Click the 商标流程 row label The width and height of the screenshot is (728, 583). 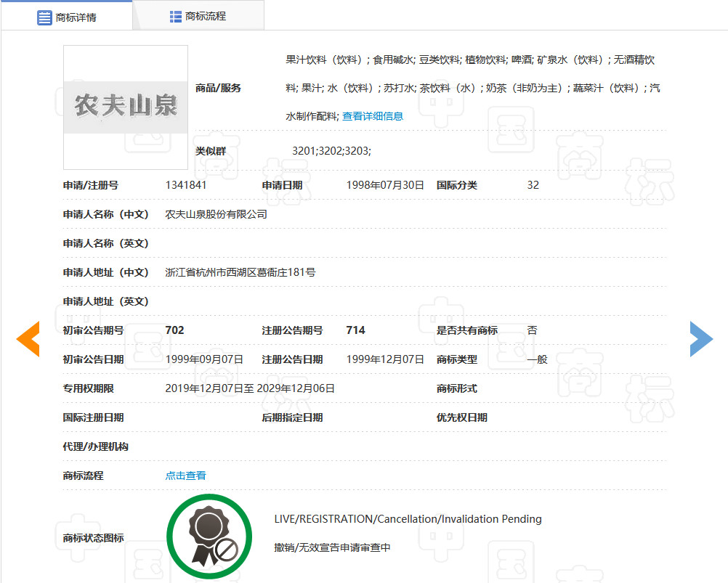tap(83, 476)
